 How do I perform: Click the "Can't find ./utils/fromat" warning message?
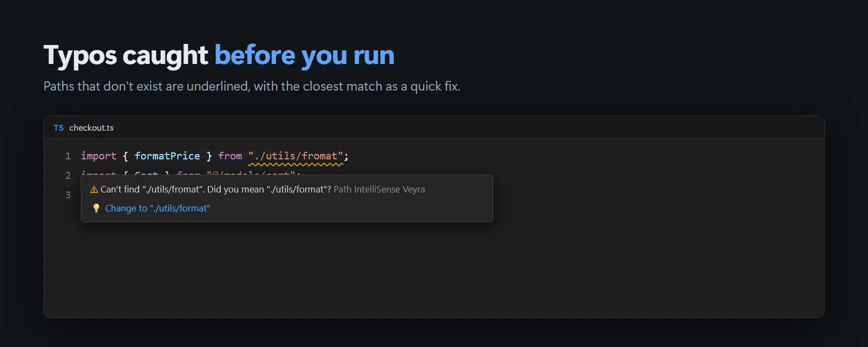click(x=216, y=189)
